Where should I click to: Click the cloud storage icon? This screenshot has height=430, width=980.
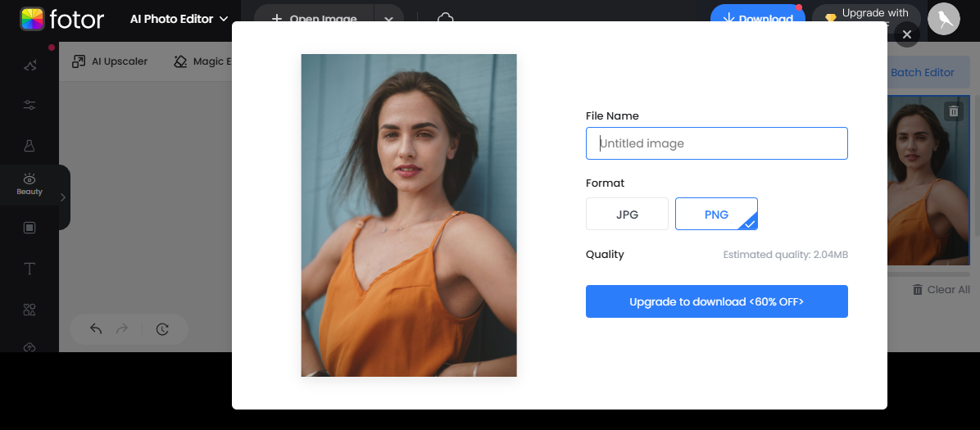pyautogui.click(x=446, y=19)
